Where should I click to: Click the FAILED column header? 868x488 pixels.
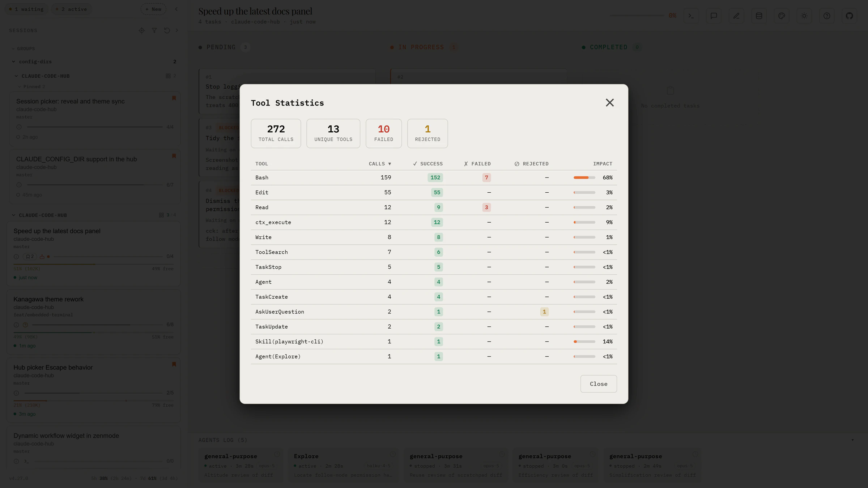477,164
